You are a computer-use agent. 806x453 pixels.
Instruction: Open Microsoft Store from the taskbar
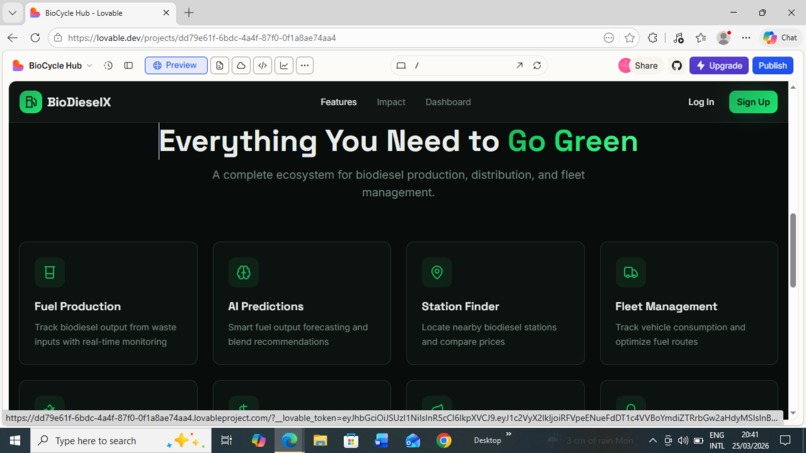(351, 441)
